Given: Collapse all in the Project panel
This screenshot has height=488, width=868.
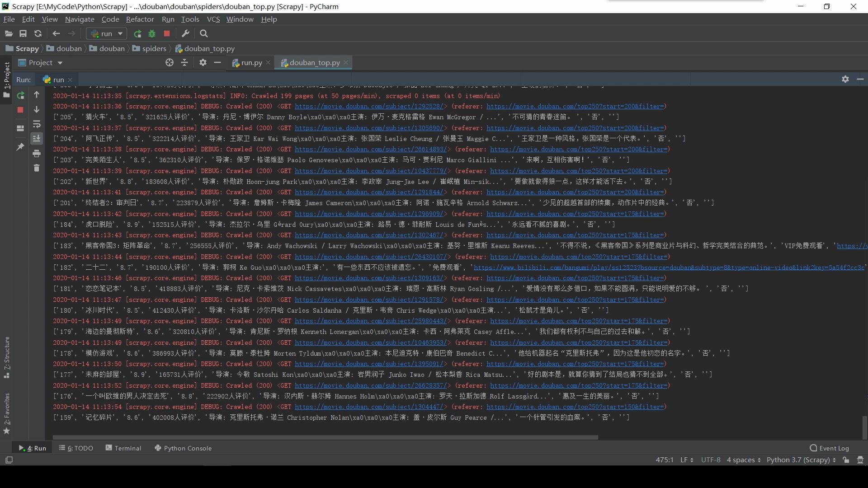Looking at the screenshot, I should 184,62.
